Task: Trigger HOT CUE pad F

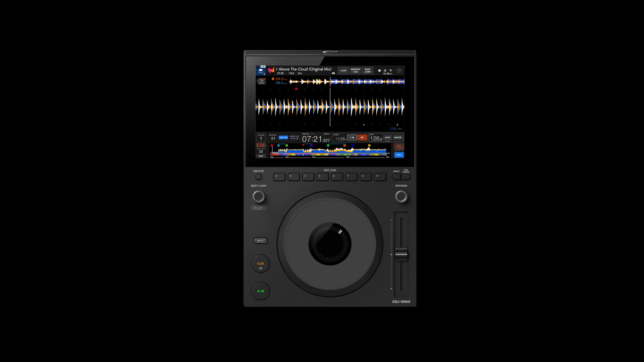Action: click(352, 177)
